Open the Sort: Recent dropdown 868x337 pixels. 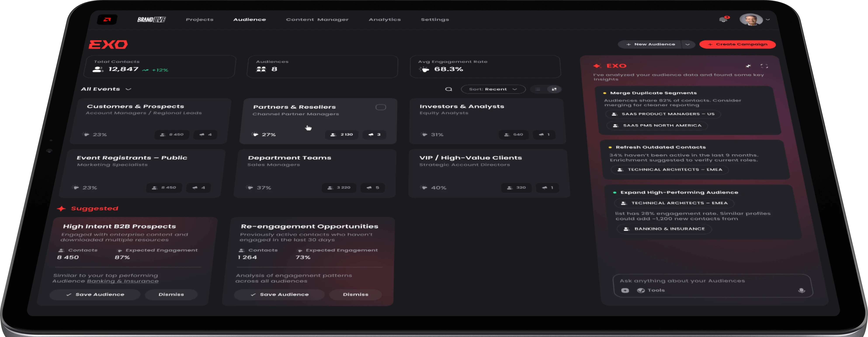pos(493,90)
